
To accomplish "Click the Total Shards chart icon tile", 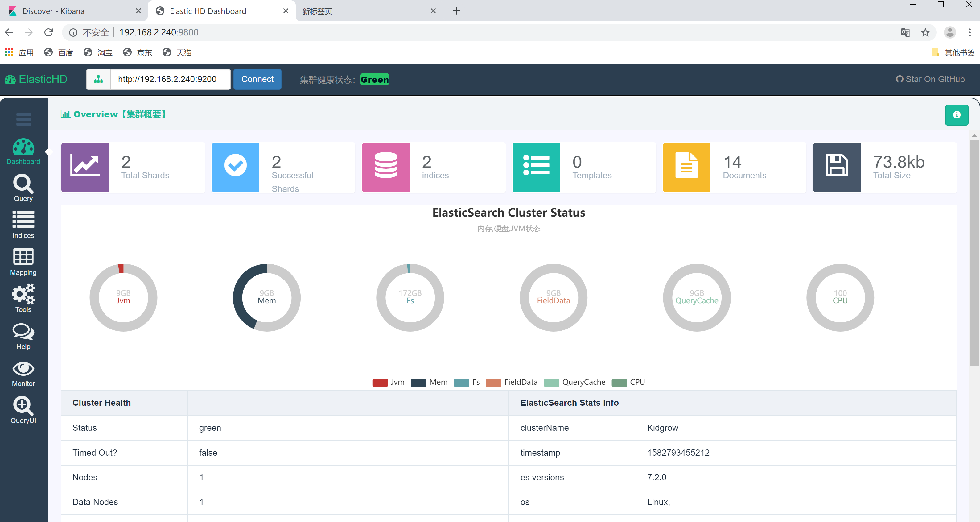I will coord(85,168).
